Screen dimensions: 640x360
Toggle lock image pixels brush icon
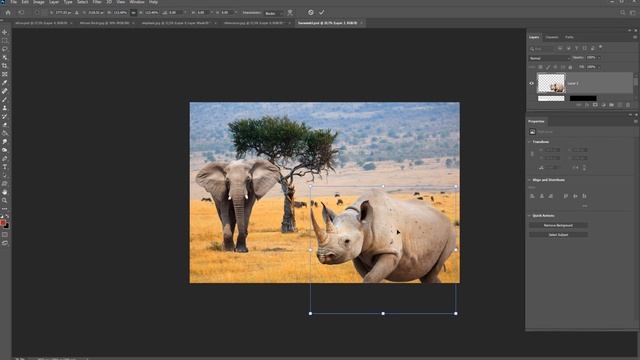click(x=548, y=67)
